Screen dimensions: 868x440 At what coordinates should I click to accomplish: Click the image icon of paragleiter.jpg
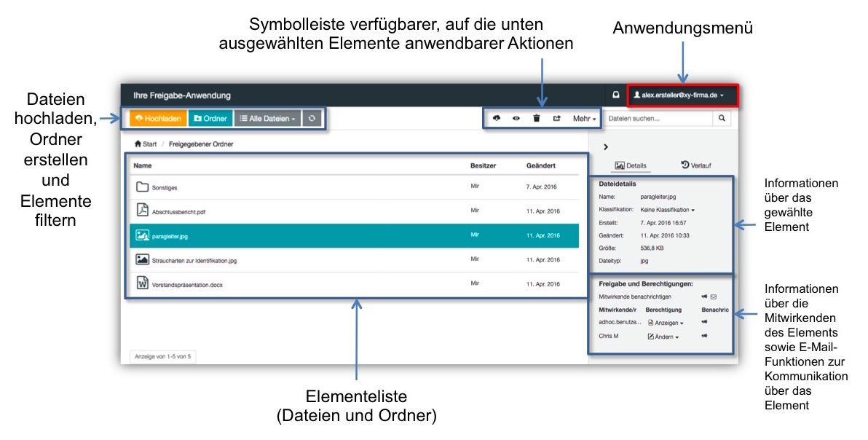tap(142, 235)
